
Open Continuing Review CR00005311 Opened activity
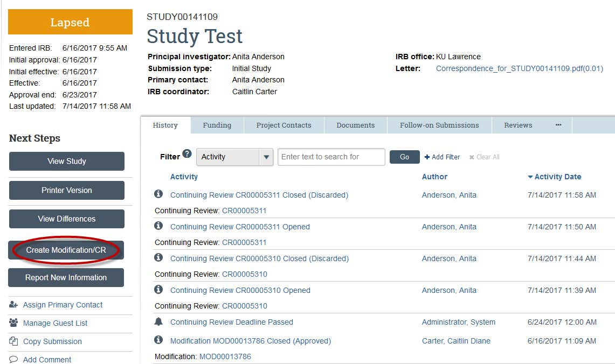click(x=240, y=227)
